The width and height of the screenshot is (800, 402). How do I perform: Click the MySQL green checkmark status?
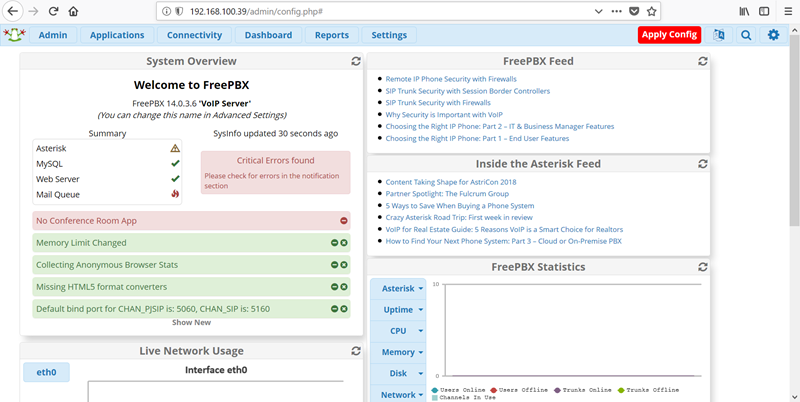(x=175, y=164)
